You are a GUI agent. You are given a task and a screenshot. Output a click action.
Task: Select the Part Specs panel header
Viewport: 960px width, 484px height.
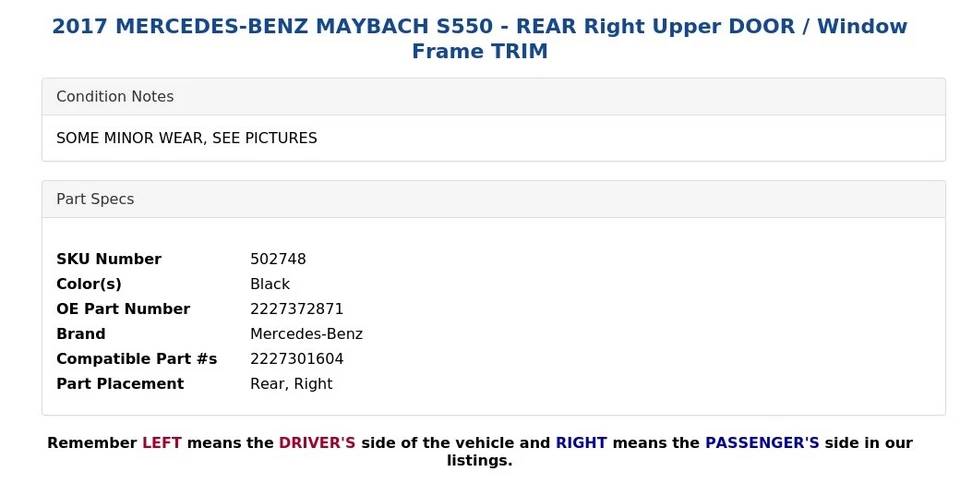tap(493, 199)
